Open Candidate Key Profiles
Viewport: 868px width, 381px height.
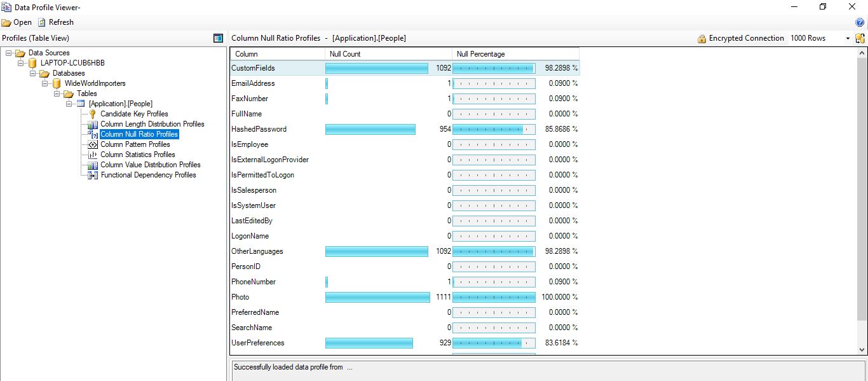[134, 114]
